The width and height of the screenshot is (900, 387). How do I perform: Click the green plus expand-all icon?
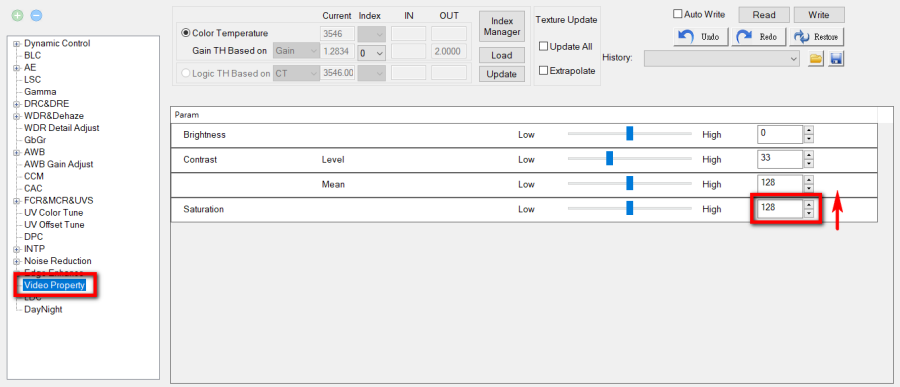18,16
